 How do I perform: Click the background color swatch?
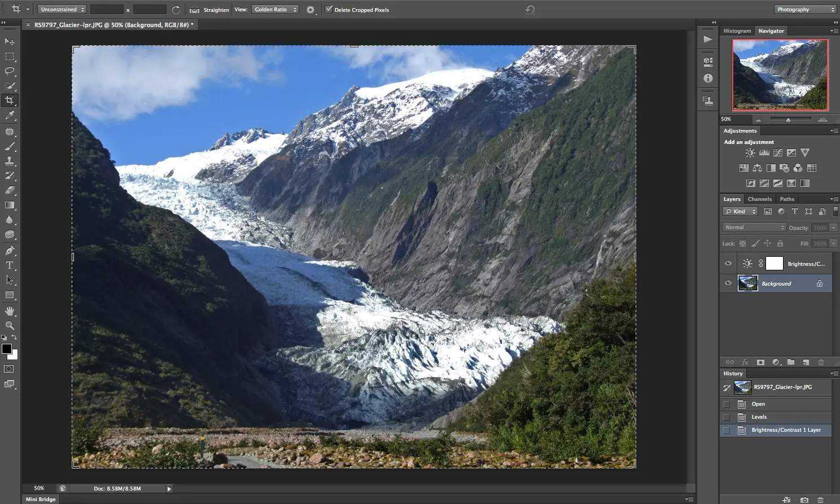click(x=14, y=355)
